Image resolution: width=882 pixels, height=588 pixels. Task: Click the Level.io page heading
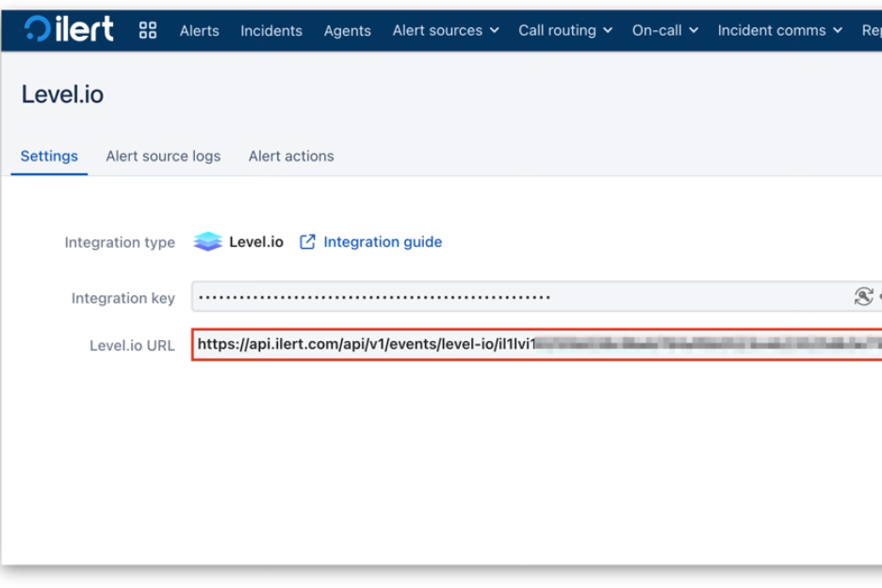(x=62, y=94)
